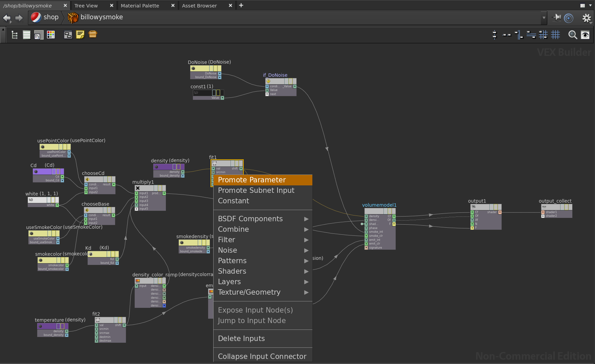The image size is (595, 364).
Task: Switch to the Material Palette tab
Action: tap(140, 6)
